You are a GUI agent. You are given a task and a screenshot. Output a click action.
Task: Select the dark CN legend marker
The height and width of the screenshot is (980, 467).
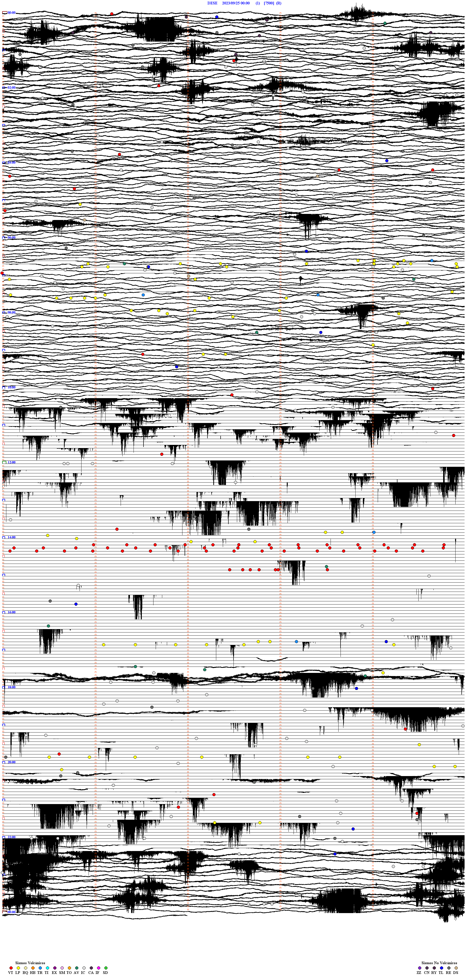(427, 968)
